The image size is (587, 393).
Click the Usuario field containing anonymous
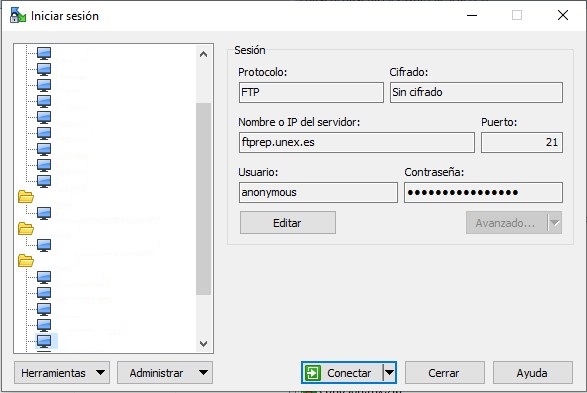[x=318, y=192]
